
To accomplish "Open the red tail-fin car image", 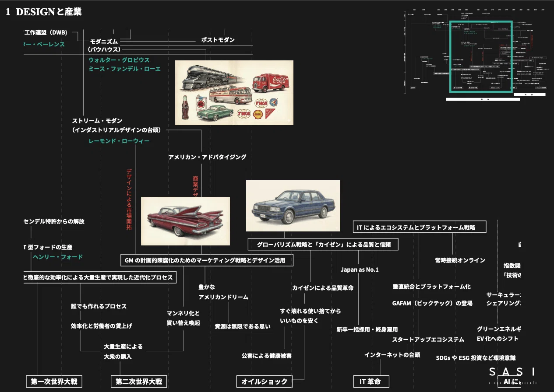I will point(185,221).
